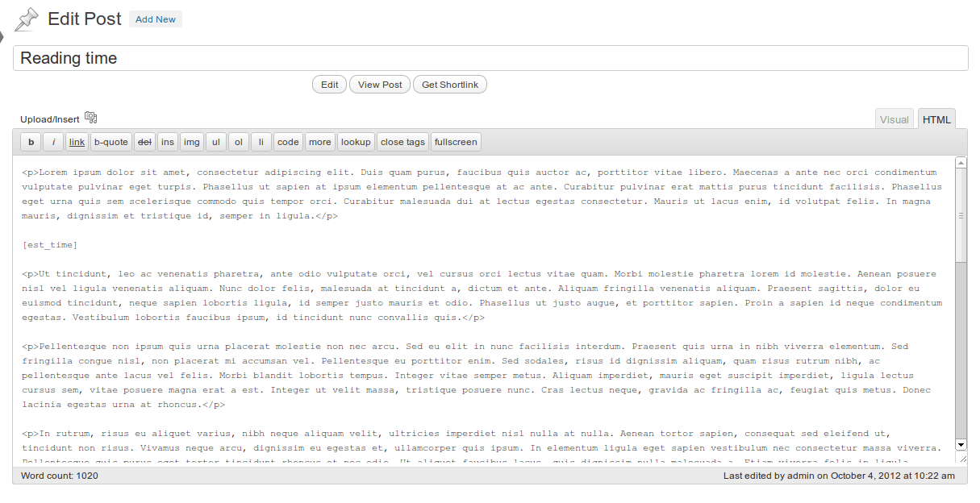Click the editor scrollbar up arrow

[x=961, y=163]
